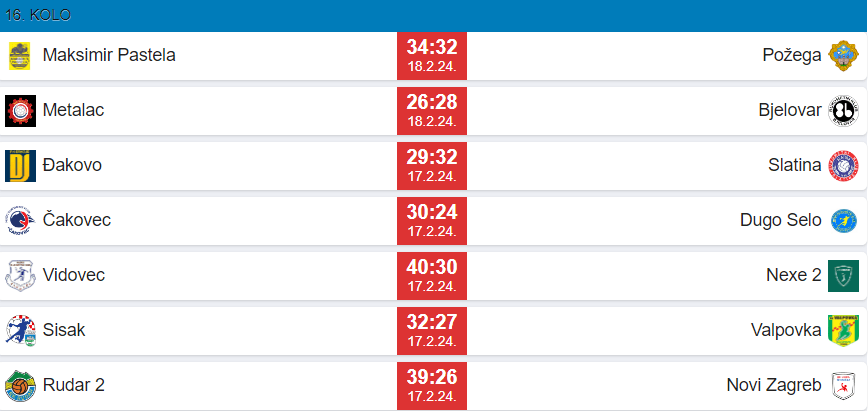Click the Rudar 2 team logo
Viewport: 868px width, 411px height.
19,385
